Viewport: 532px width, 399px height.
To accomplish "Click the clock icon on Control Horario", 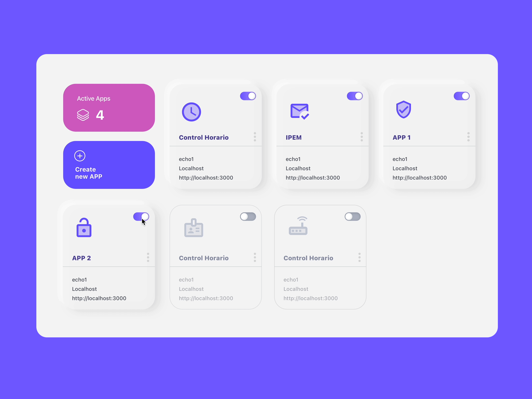I will pyautogui.click(x=192, y=112).
